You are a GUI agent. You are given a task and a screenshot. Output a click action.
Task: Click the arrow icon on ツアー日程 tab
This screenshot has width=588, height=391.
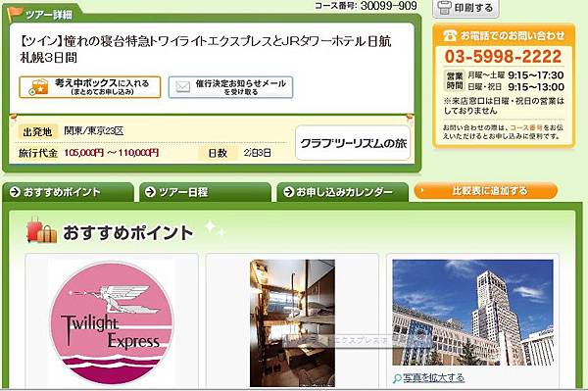click(150, 192)
